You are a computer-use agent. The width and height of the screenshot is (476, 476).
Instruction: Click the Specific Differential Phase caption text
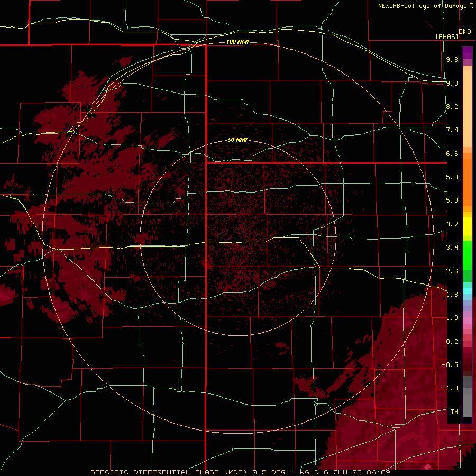pos(241,472)
